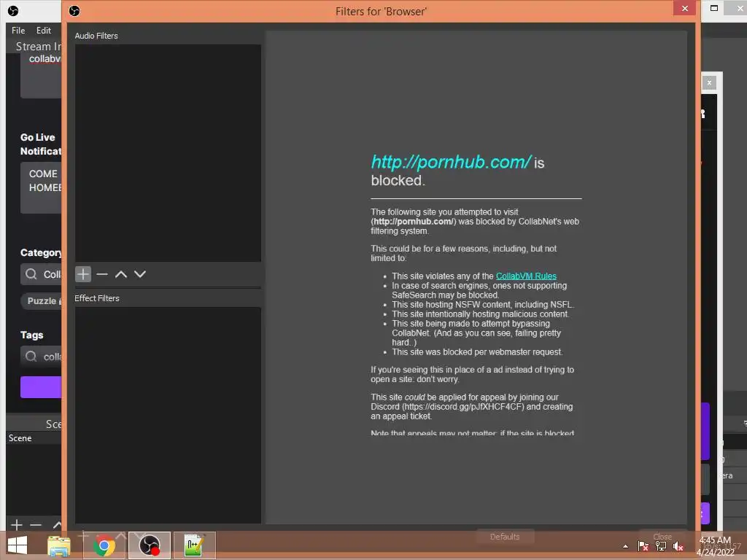The width and height of the screenshot is (747, 560).
Task: Click the purple button under Tags
Action: 41,386
